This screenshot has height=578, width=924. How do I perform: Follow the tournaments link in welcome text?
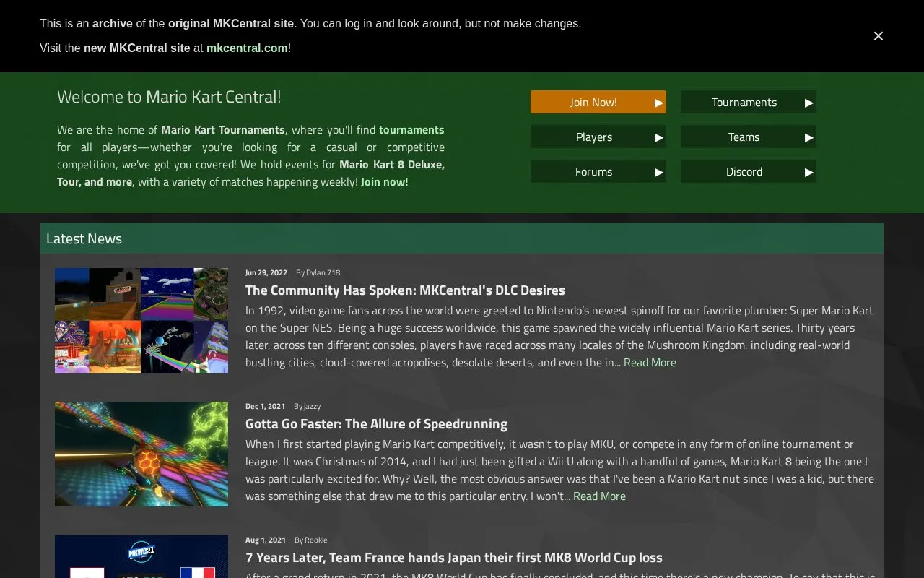[411, 130]
